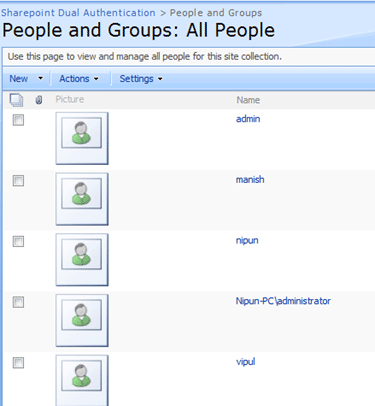Tick the vipul row checkbox
This screenshot has height=406, width=375.
click(x=18, y=363)
